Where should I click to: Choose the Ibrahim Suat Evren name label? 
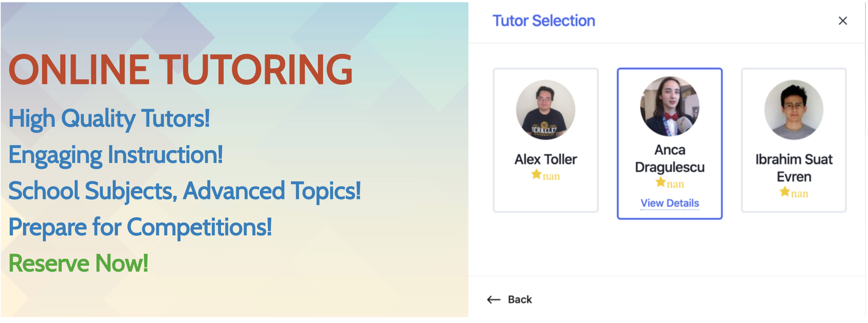pos(794,168)
